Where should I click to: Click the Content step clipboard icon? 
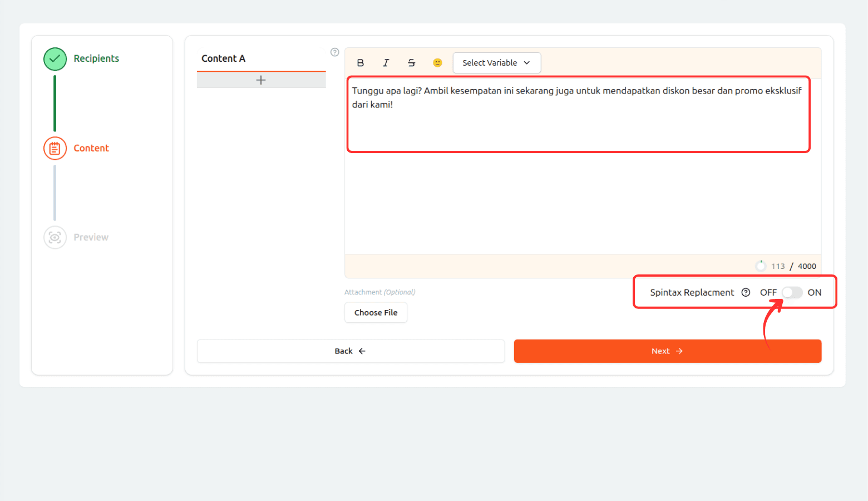(x=55, y=148)
